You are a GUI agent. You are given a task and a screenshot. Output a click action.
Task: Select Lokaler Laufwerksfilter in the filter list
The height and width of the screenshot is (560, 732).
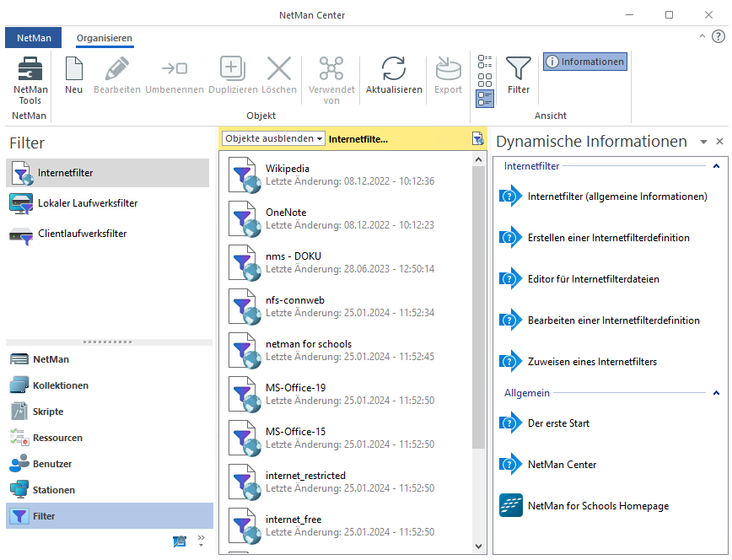click(88, 203)
